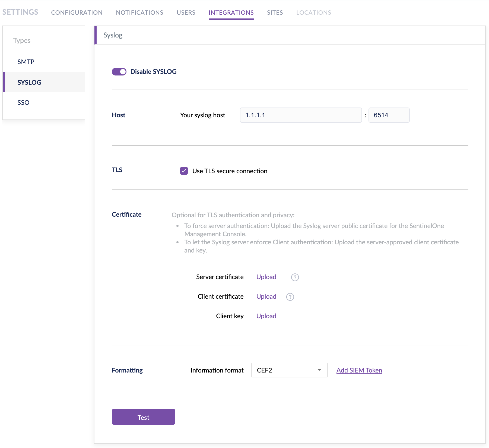Screen dimensions: 489x448
Task: Click the Disable SYSLOG label
Action: coord(153,72)
